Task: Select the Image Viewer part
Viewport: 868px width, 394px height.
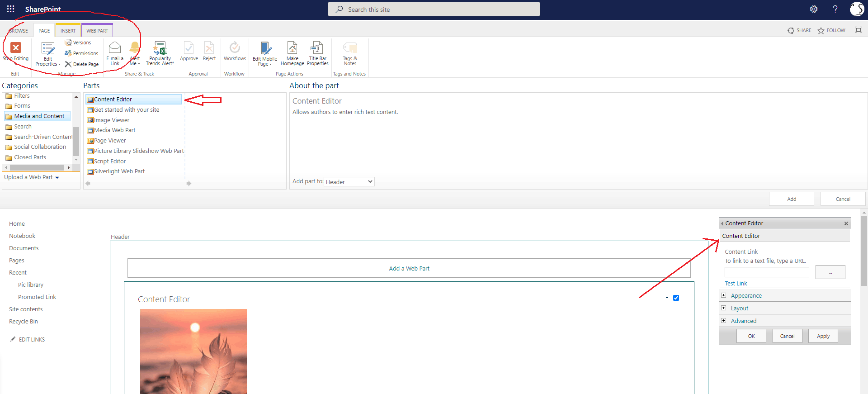Action: pos(108,120)
